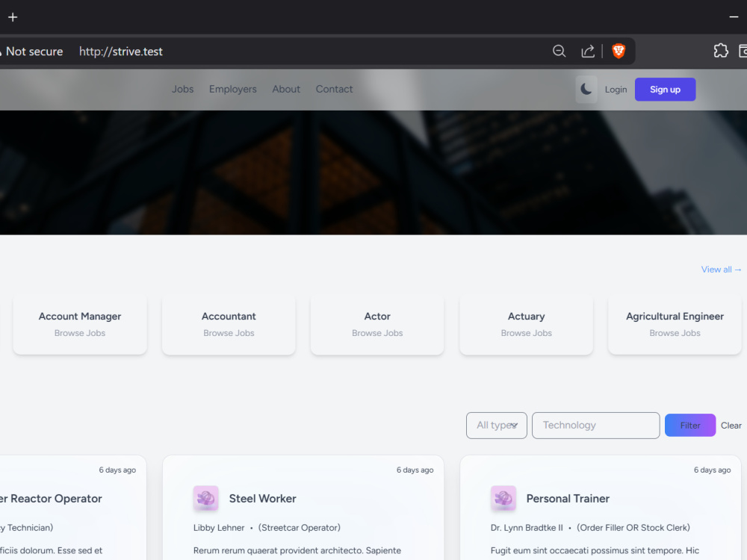Click the http://strive.test address bar URL
Image resolution: width=747 pixels, height=560 pixels.
pyautogui.click(x=121, y=52)
